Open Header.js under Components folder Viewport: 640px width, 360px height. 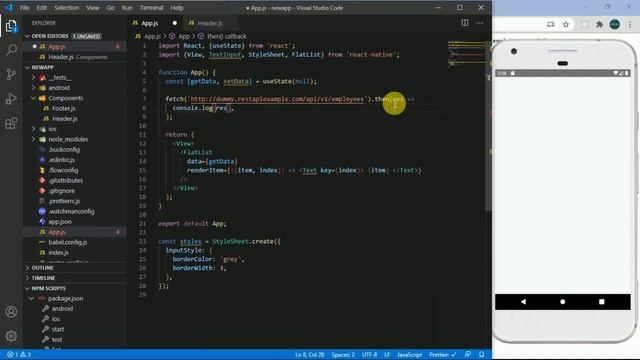click(x=64, y=119)
